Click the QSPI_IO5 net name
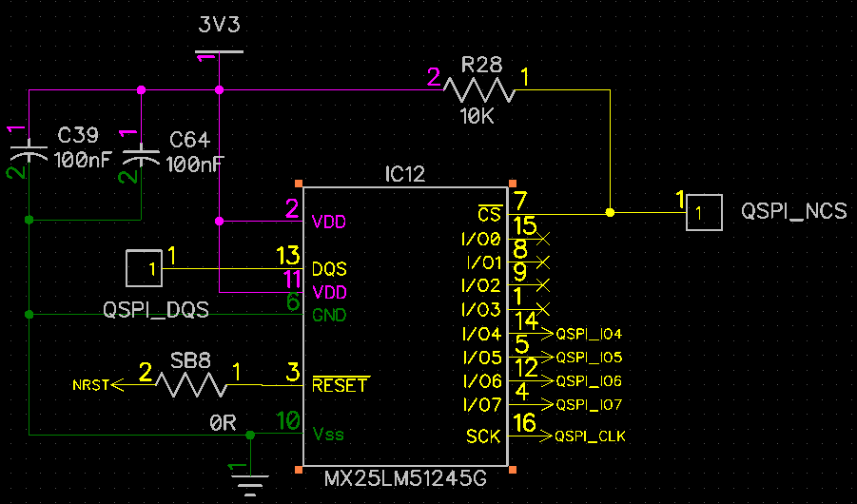The height and width of the screenshot is (504, 857). (x=589, y=357)
